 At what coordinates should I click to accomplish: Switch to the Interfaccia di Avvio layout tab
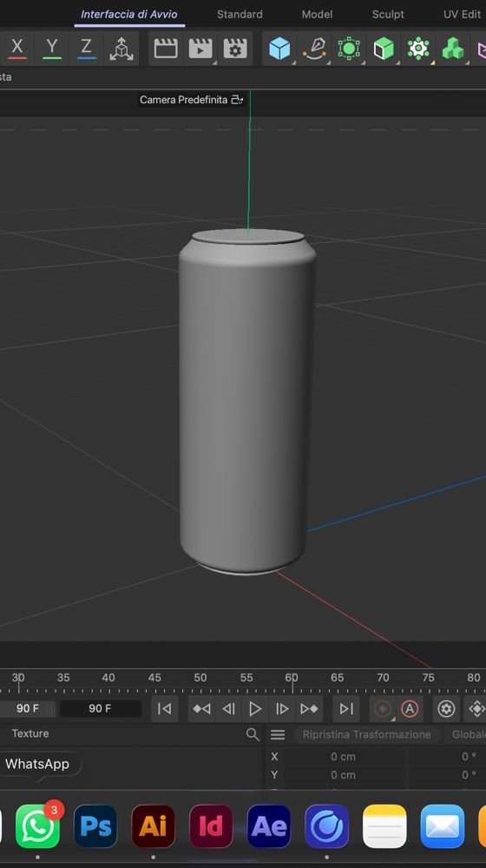[129, 15]
